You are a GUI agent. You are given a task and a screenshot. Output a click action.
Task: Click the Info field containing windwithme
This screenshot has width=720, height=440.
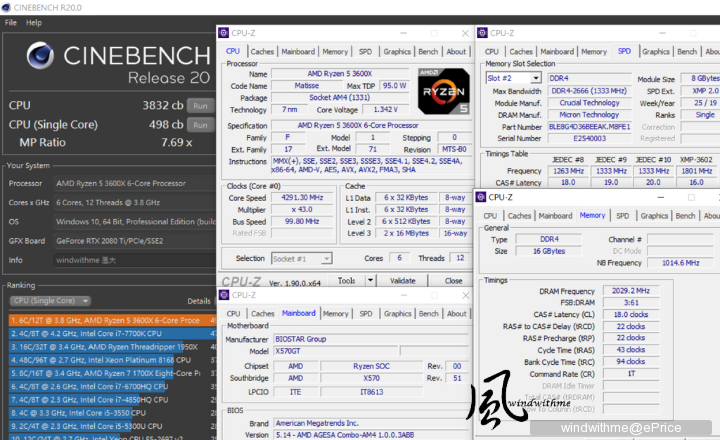tap(134, 260)
